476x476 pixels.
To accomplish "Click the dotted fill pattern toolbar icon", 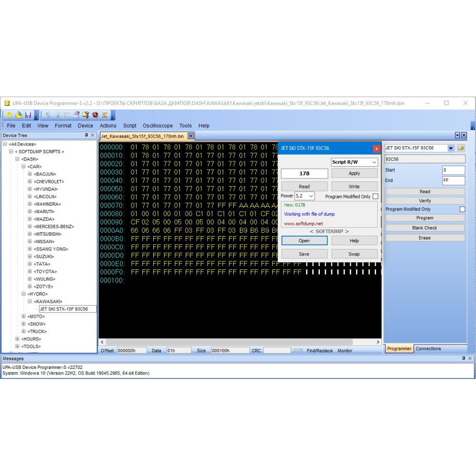I will 67,115.
